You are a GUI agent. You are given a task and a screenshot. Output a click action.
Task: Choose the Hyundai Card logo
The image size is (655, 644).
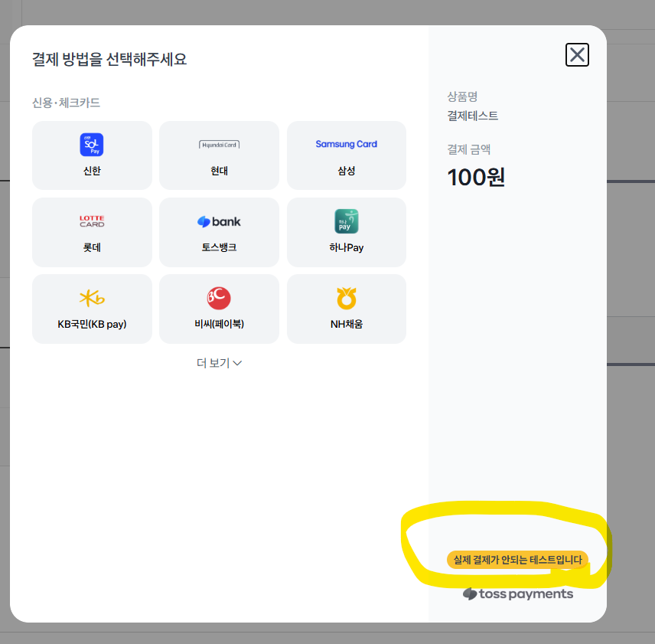coord(219,144)
